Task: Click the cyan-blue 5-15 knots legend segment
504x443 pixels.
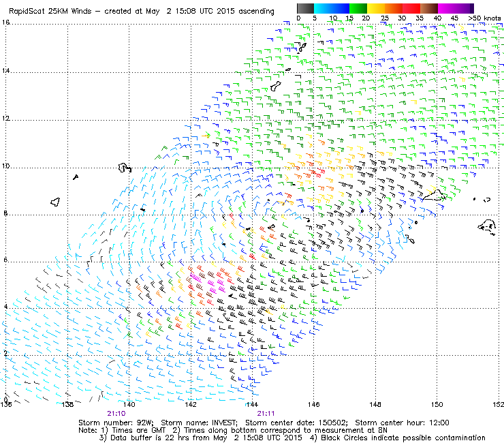Action: click(332, 8)
